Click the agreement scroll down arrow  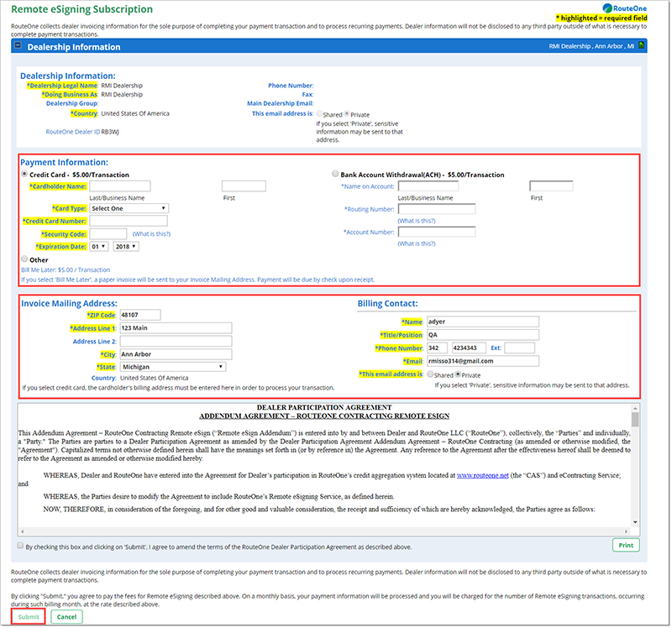[x=635, y=522]
